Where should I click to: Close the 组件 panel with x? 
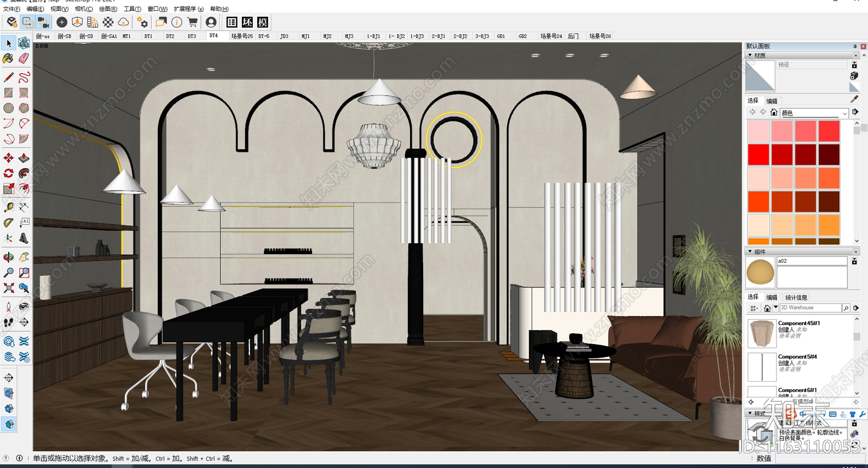(856, 251)
